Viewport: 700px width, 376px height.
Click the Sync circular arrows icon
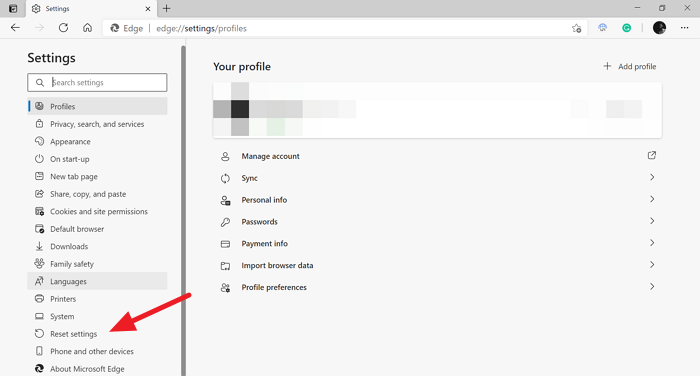click(x=225, y=178)
